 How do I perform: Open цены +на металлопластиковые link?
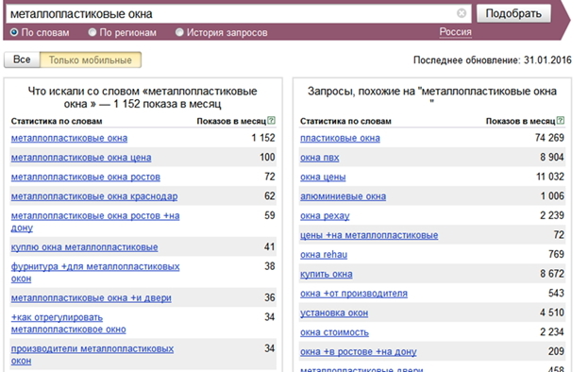tap(369, 235)
